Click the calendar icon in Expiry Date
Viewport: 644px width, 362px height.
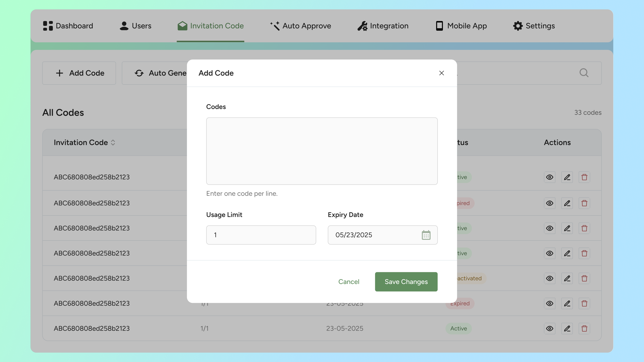click(426, 235)
